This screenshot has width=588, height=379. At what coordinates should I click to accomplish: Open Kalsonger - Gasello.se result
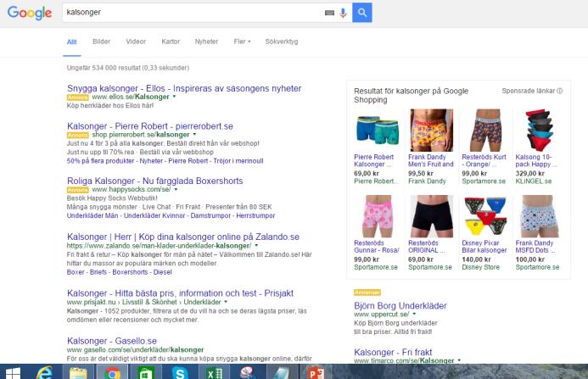pos(112,341)
